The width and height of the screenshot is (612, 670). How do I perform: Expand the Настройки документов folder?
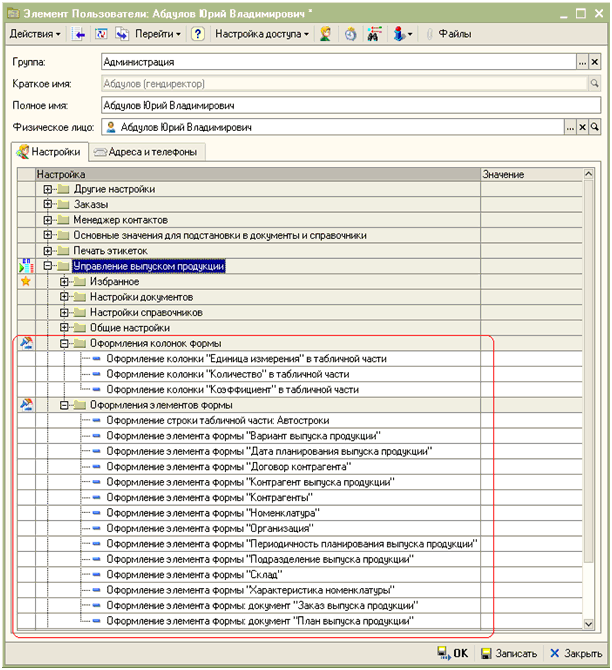[x=64, y=297]
